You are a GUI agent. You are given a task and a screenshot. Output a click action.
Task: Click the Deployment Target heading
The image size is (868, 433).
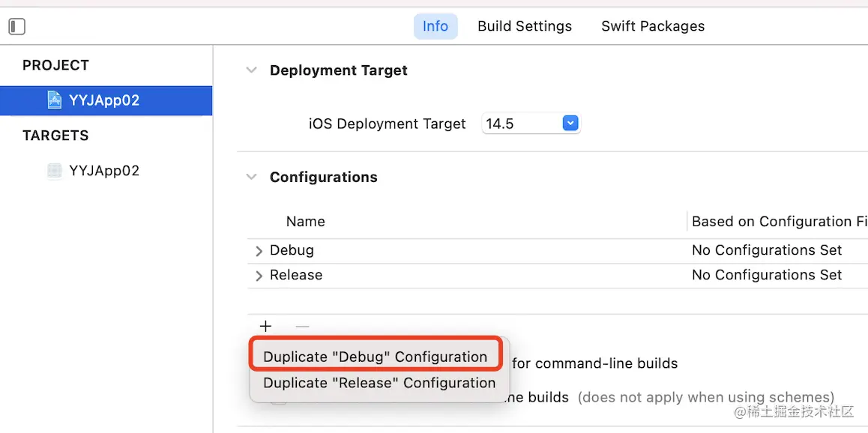339,70
